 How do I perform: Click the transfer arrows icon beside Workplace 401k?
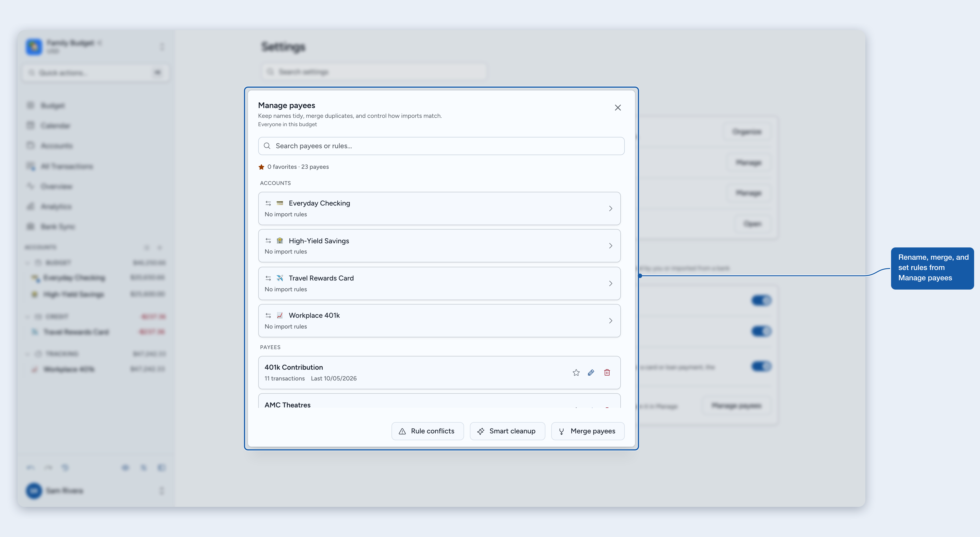(268, 315)
